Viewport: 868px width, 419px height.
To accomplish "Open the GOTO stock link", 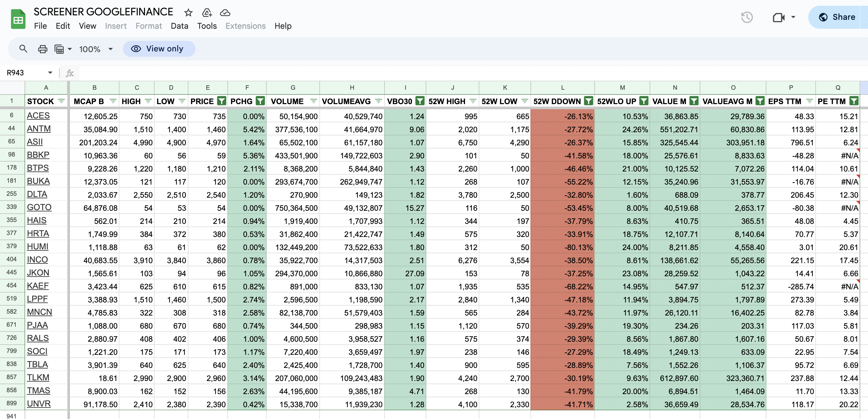I will [39, 207].
